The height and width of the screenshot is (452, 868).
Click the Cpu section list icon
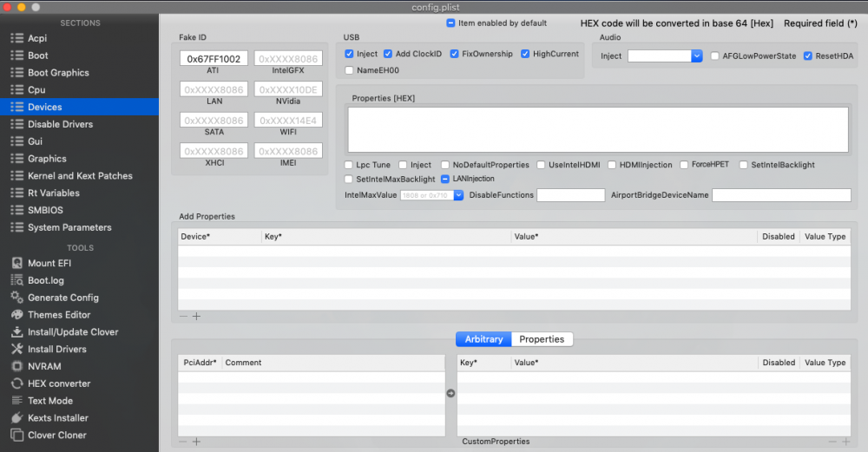[x=17, y=89]
